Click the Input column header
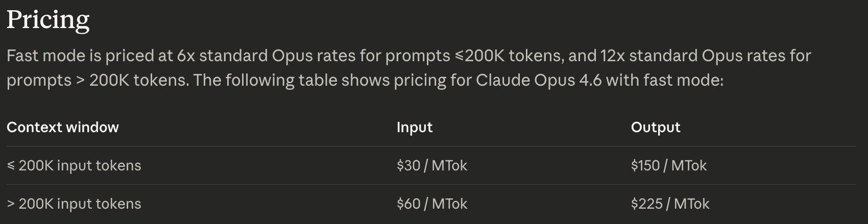The width and height of the screenshot is (868, 224). [415, 127]
